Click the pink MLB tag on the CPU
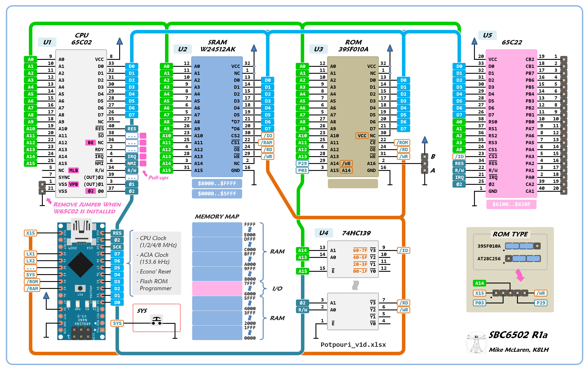This screenshot has width=588, height=370. click(73, 170)
